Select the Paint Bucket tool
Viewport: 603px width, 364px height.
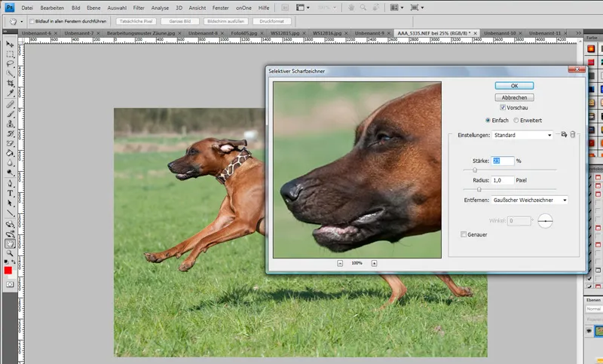pos(10,154)
